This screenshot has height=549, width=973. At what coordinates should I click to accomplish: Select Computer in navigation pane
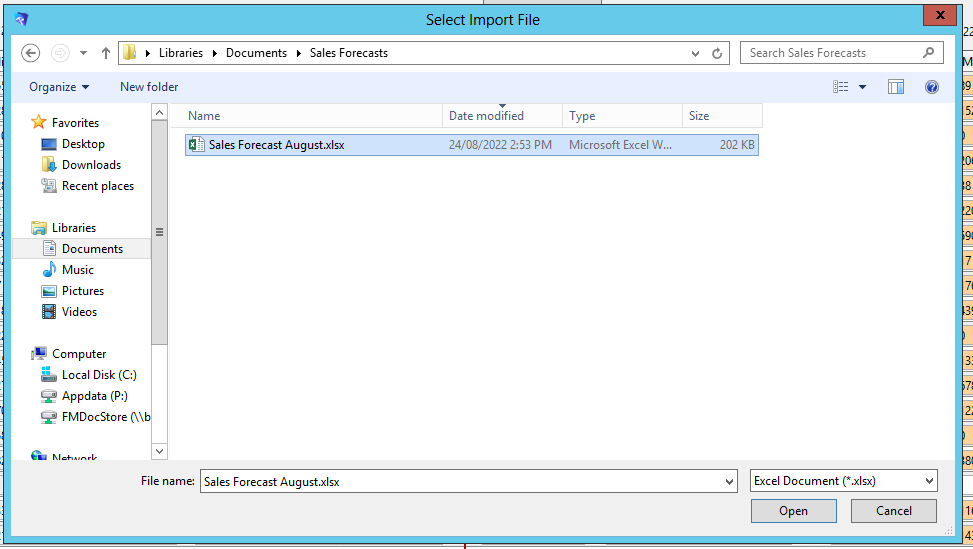(x=79, y=354)
